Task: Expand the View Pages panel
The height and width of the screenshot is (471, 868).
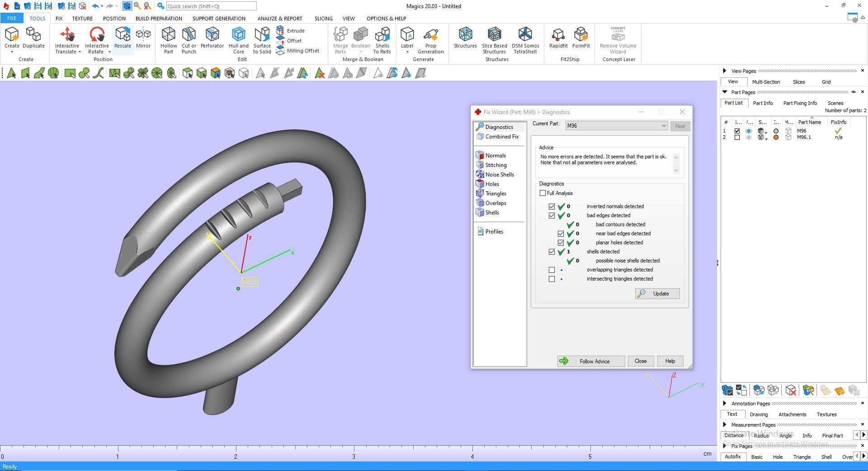Action: point(725,71)
